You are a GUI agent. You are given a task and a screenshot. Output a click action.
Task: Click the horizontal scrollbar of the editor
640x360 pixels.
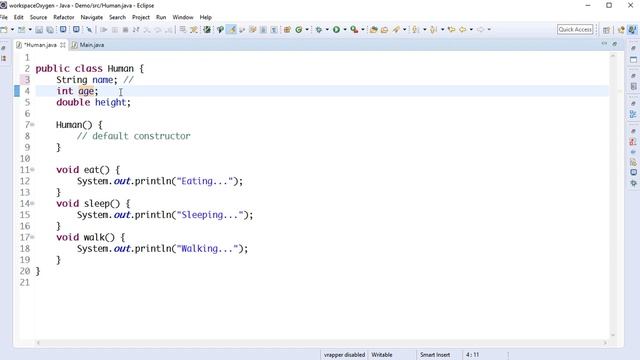pyautogui.click(x=322, y=343)
